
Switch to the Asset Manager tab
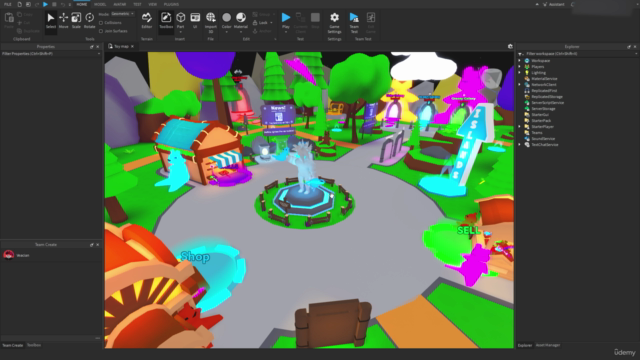[x=548, y=345]
